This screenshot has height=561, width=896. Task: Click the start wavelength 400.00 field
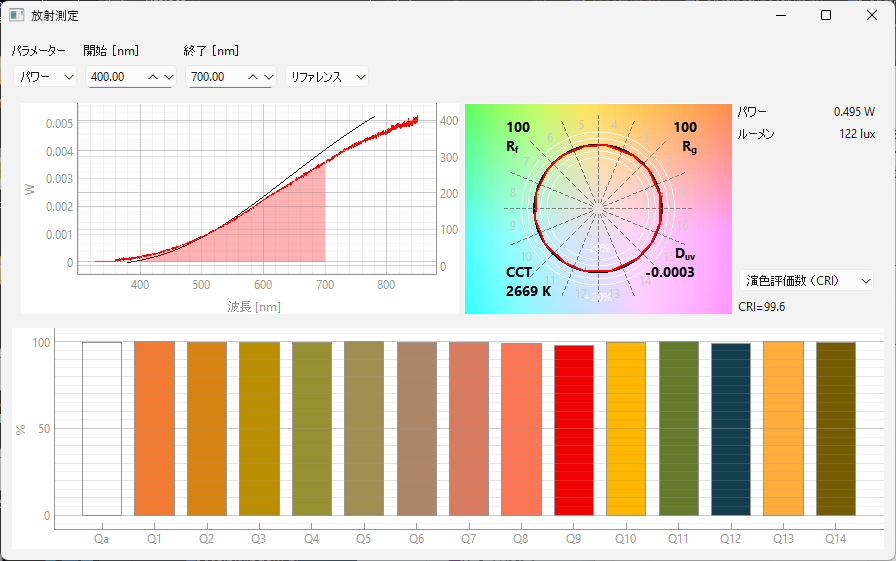point(116,77)
